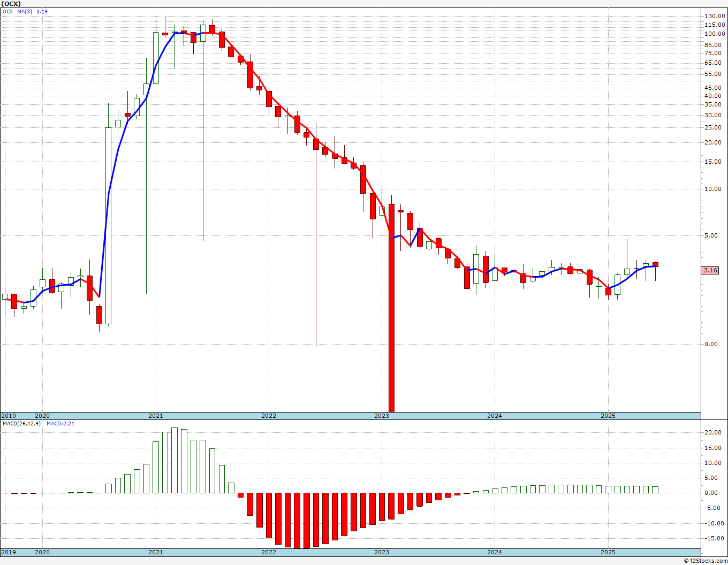Screen dimensions: 728x565
Task: Select 2020 on the MACD time axis
Action: coord(42,552)
